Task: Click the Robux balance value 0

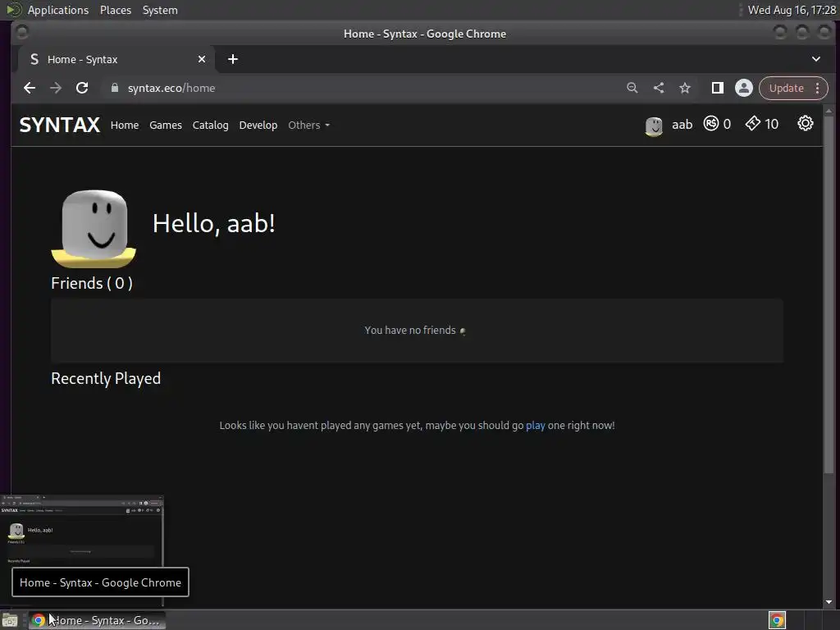Action: coord(727,125)
